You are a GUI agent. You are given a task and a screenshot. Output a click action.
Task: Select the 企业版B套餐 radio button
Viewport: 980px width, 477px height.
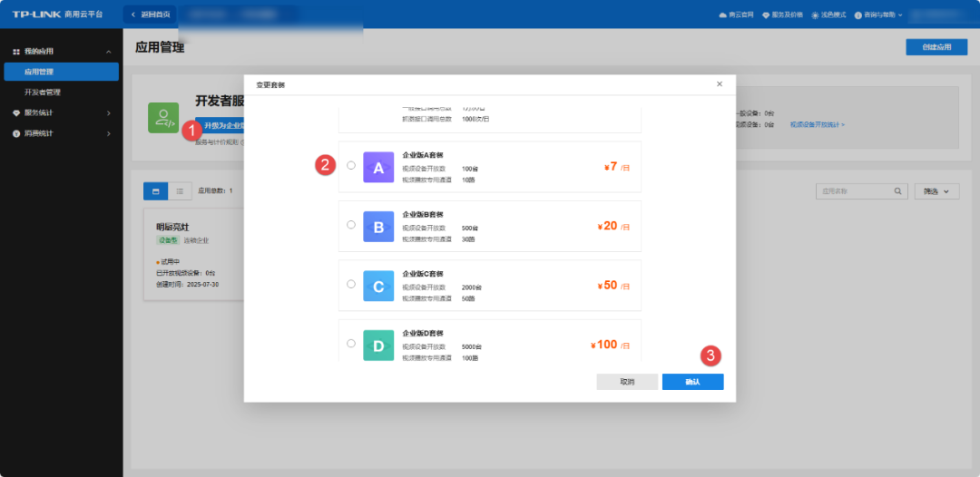click(351, 225)
